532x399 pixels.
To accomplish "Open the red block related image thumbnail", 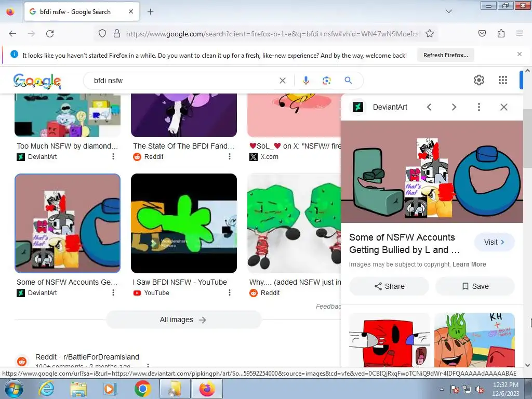I will pos(390,340).
